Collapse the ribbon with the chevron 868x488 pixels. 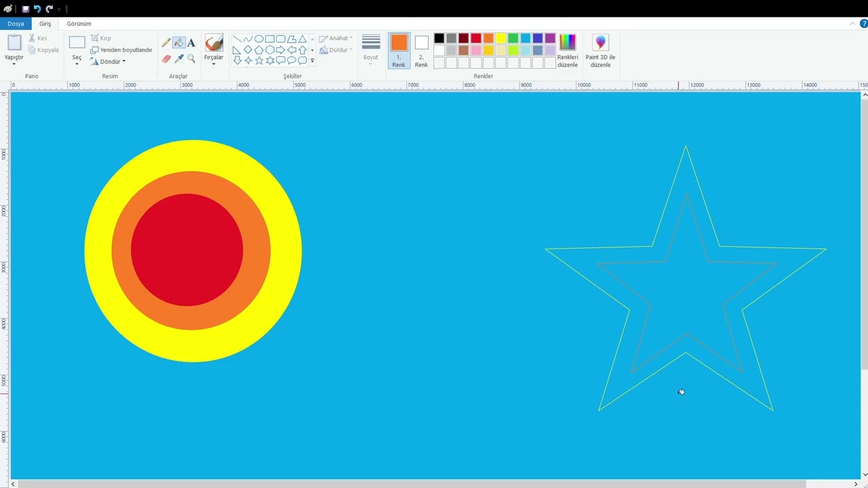pos(853,24)
